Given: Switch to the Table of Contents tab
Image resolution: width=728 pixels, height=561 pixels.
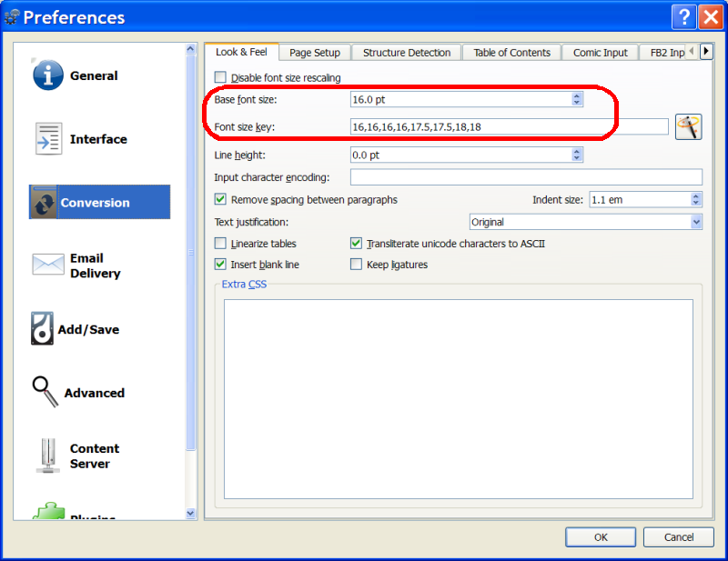Looking at the screenshot, I should click(511, 53).
